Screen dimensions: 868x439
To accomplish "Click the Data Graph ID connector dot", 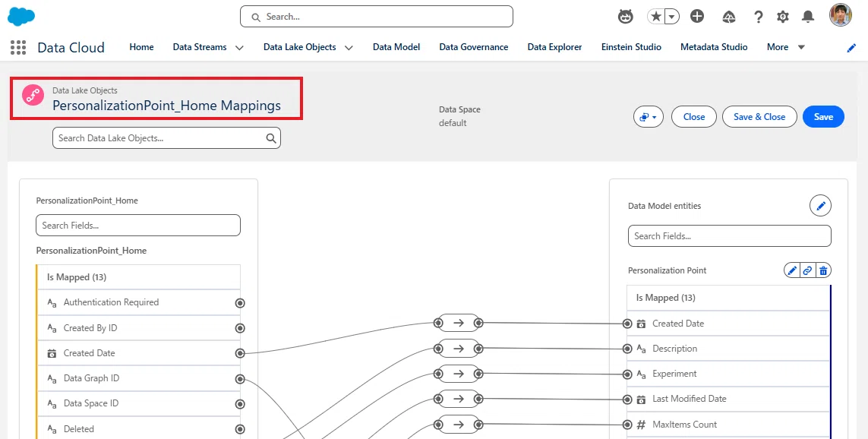I will 240,379.
